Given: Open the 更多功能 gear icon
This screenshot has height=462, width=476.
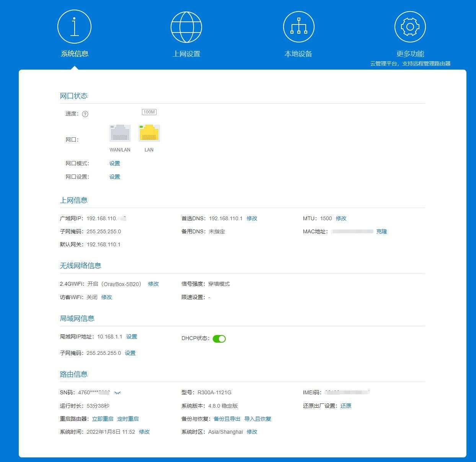Looking at the screenshot, I should coord(410,27).
